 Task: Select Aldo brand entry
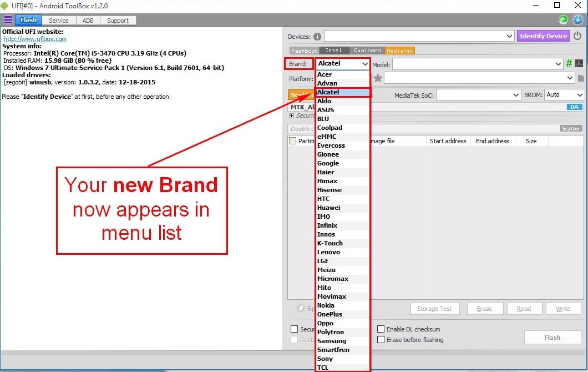pos(343,101)
